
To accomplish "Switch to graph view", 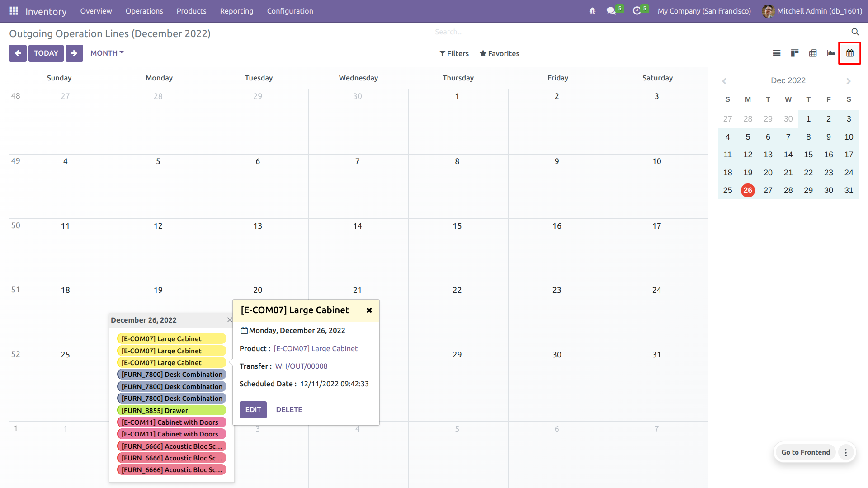I will pos(831,53).
